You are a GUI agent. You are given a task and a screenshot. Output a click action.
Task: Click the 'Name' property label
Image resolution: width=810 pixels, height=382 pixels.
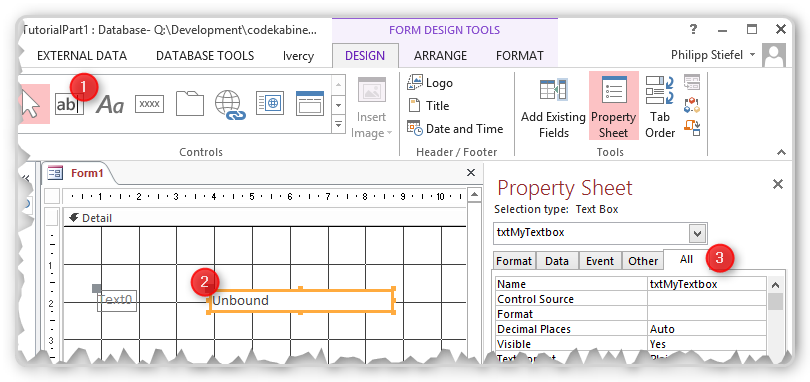click(x=511, y=284)
